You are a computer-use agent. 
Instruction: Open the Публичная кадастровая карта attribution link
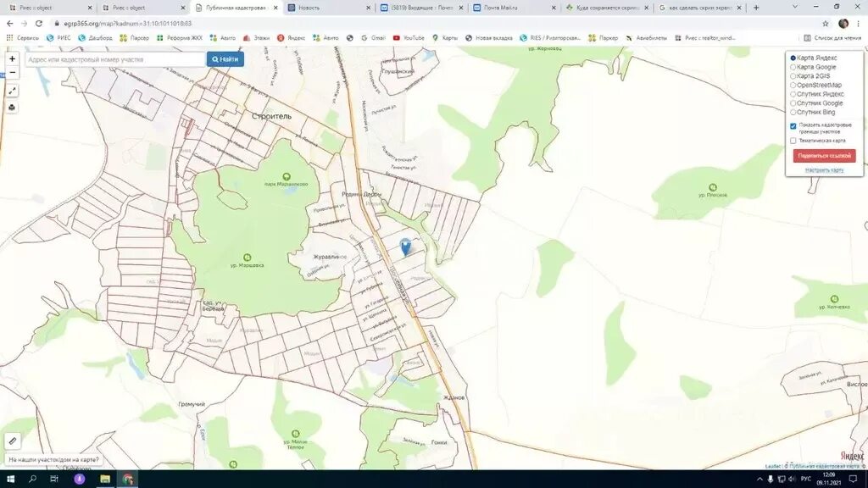tap(824, 467)
